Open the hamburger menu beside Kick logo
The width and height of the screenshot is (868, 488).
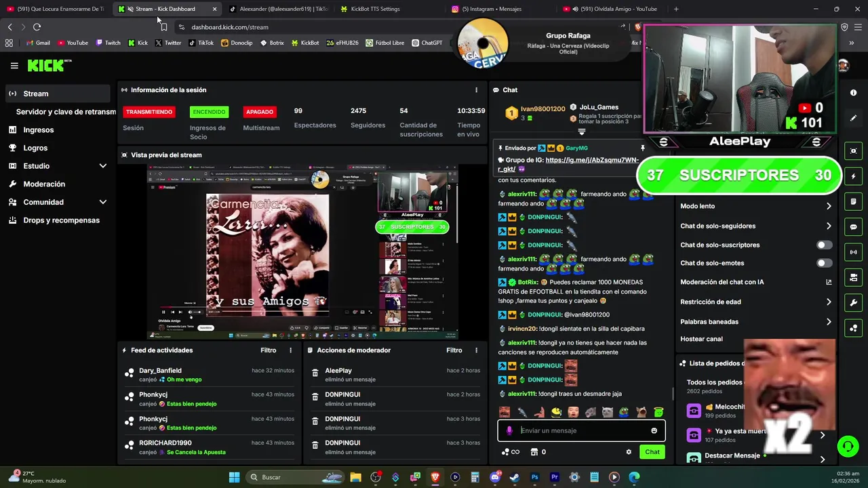(14, 66)
